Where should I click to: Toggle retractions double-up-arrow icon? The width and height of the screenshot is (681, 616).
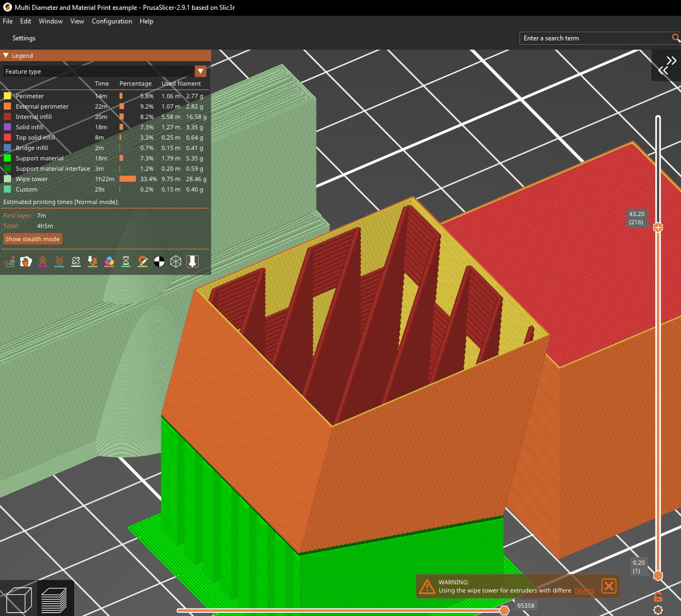[43, 262]
